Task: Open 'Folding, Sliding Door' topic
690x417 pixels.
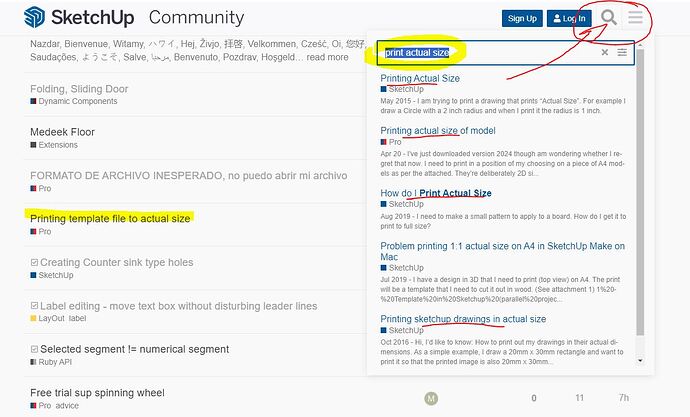Action: (79, 89)
